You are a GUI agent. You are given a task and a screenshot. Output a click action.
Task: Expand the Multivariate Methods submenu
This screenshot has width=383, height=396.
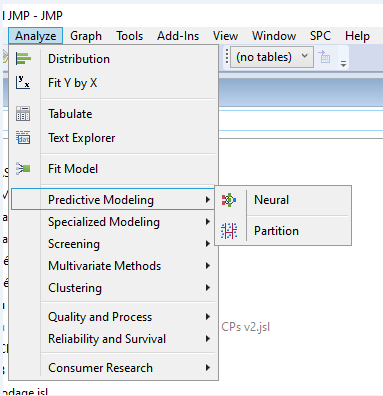[113, 266]
